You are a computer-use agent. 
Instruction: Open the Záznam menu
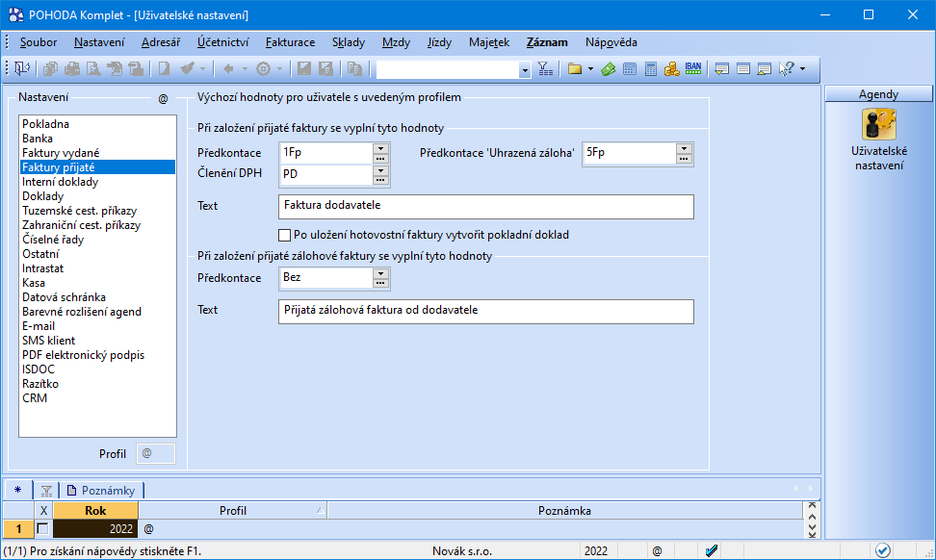point(547,42)
